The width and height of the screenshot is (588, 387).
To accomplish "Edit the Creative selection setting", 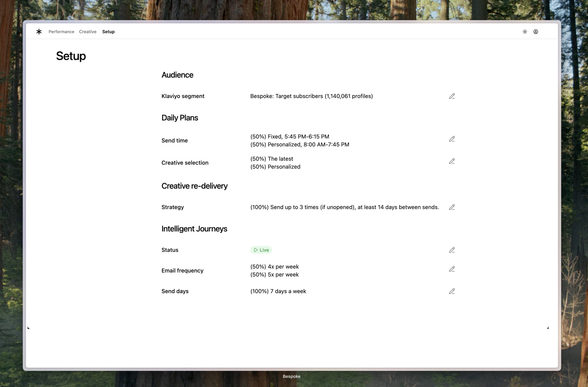I will [452, 161].
